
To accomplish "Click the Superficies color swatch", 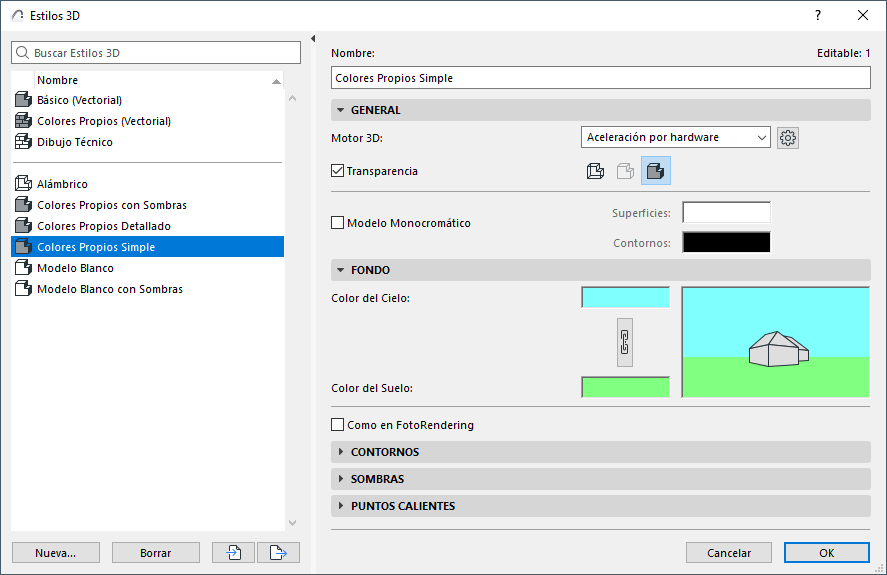I will (726, 212).
